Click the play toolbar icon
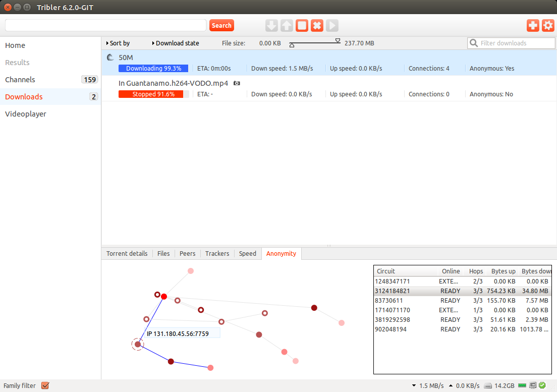The width and height of the screenshot is (557, 392). point(332,26)
